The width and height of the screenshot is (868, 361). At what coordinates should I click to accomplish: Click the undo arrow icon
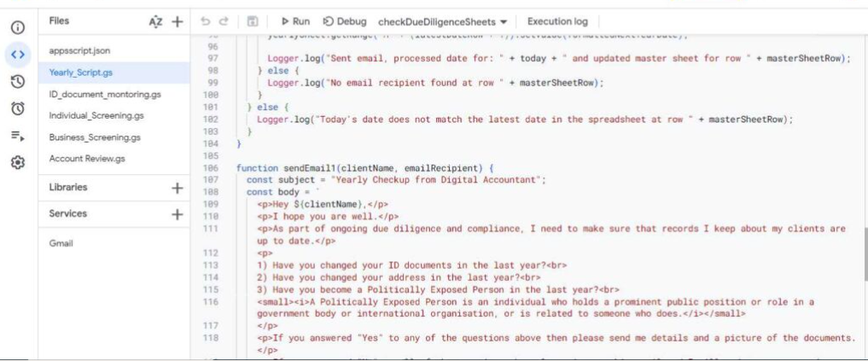[x=205, y=21]
